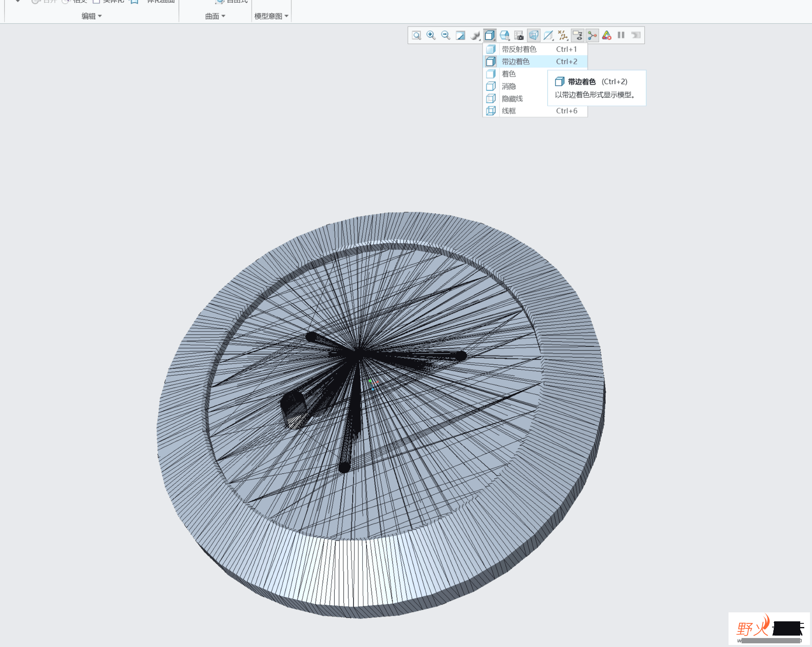Click the coordinate origin marker on the model

(x=373, y=384)
